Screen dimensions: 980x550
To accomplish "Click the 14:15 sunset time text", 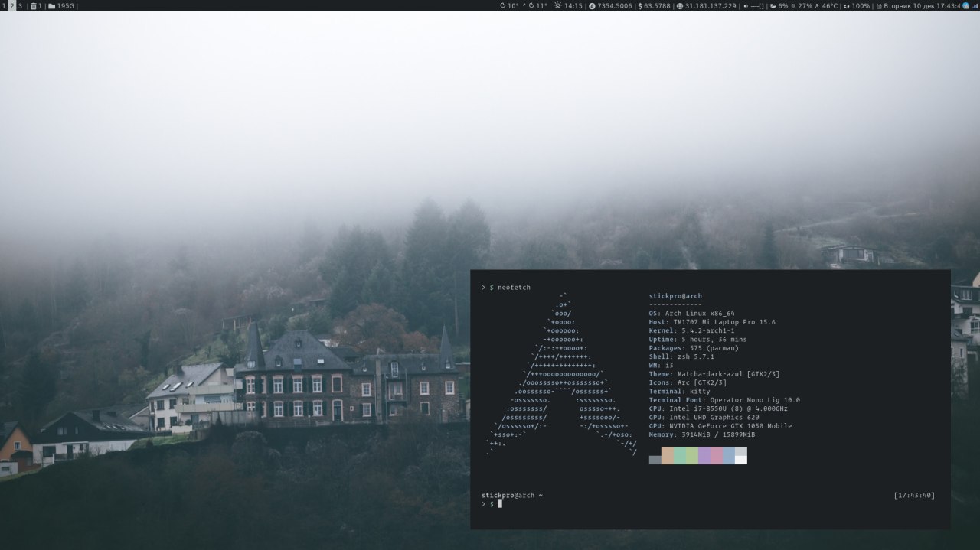I will click(x=573, y=5).
